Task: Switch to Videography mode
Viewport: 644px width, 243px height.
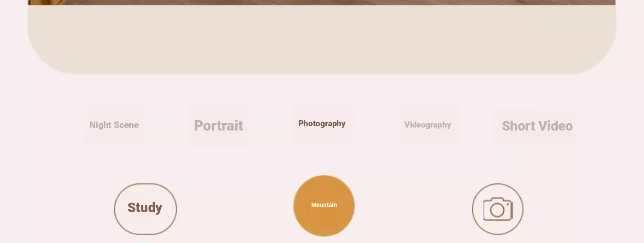Action: 428,125
